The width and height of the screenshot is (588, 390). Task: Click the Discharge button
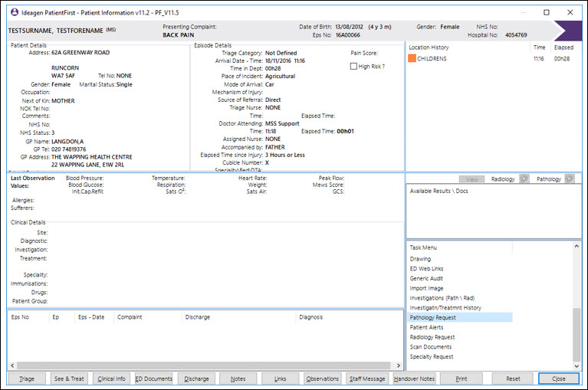click(x=196, y=379)
